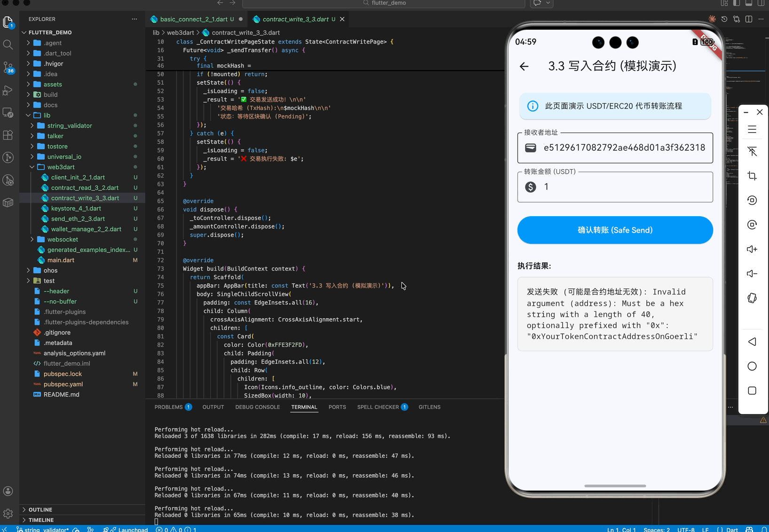The width and height of the screenshot is (769, 532).
Task: Open Source Control view with 36 badge
Action: point(8,67)
